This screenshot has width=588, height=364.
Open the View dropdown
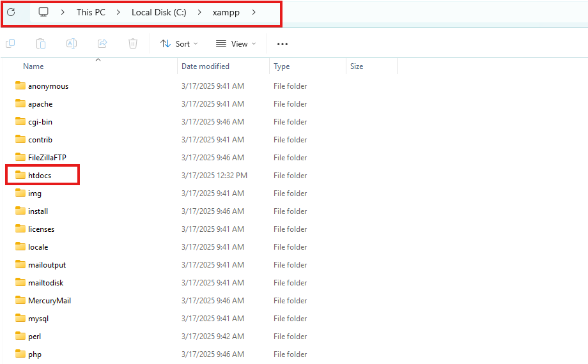[x=236, y=44]
